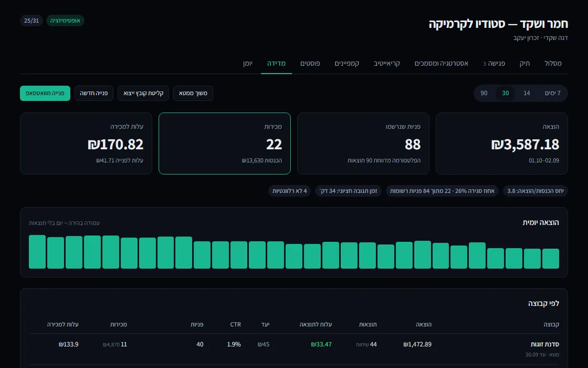Add a new lead with פנייה חדשה

point(94,93)
